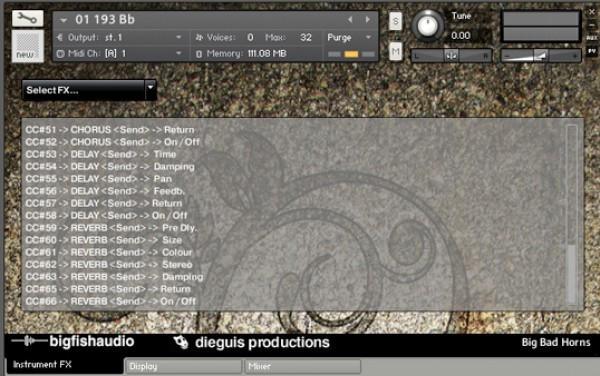The width and height of the screenshot is (600, 376).
Task: Minimize instrument view with minus icon
Action: click(592, 25)
